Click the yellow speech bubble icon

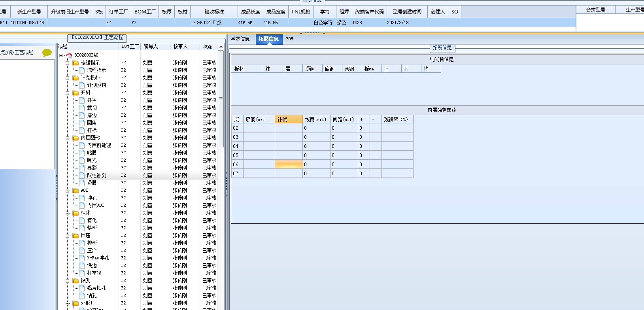point(47,53)
